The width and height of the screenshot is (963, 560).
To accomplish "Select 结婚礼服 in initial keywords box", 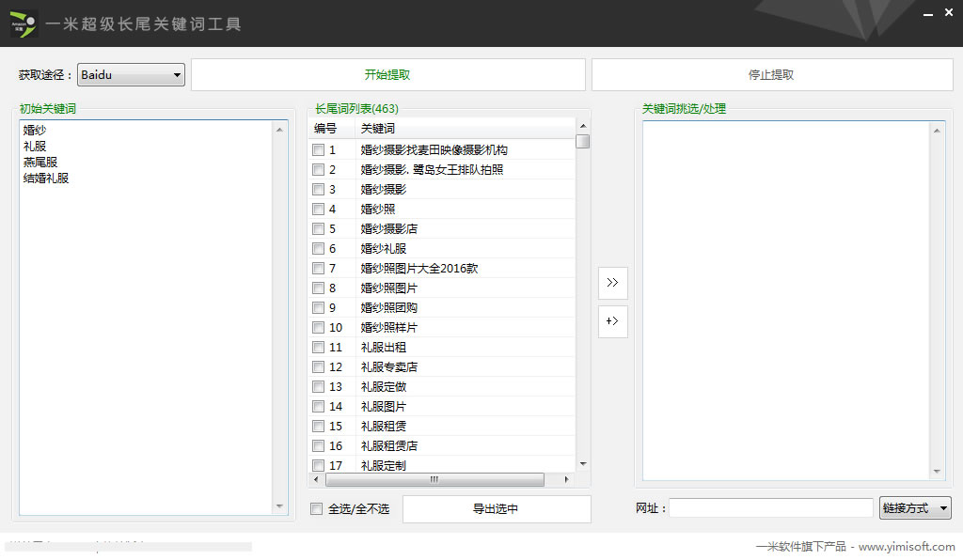I will click(x=45, y=178).
